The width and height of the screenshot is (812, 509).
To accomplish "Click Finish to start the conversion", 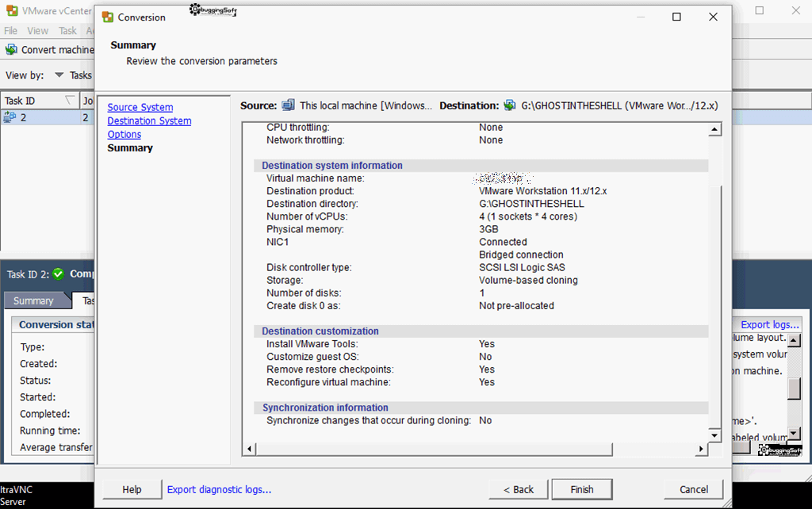I will pyautogui.click(x=582, y=489).
